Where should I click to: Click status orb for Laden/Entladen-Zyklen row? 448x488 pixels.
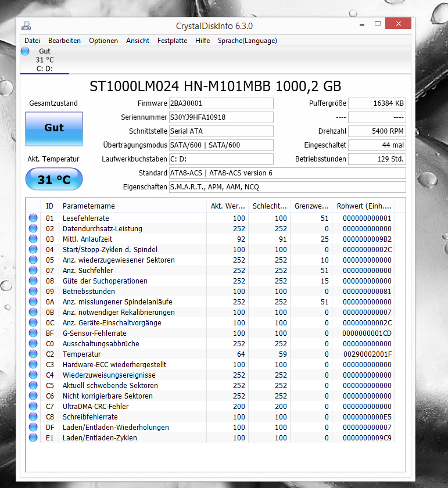[x=33, y=437]
